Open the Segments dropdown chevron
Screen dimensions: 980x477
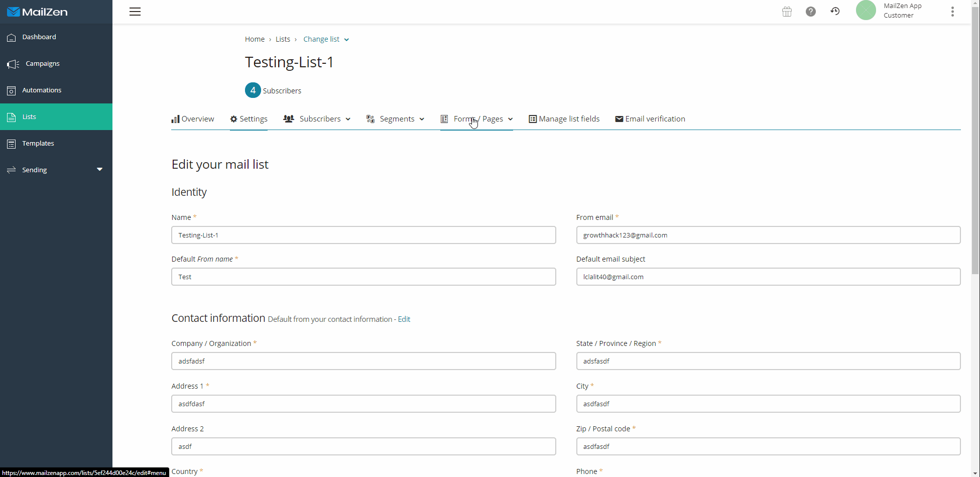tap(422, 118)
